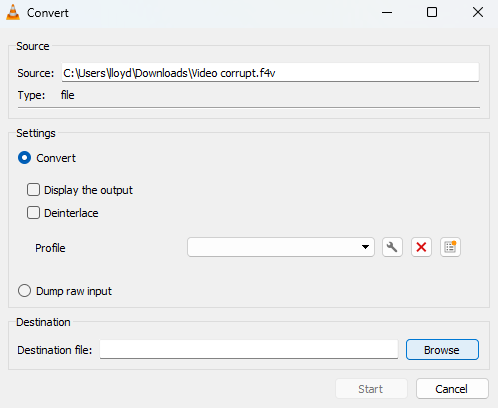Minimize the Convert dialog window

pyautogui.click(x=387, y=13)
